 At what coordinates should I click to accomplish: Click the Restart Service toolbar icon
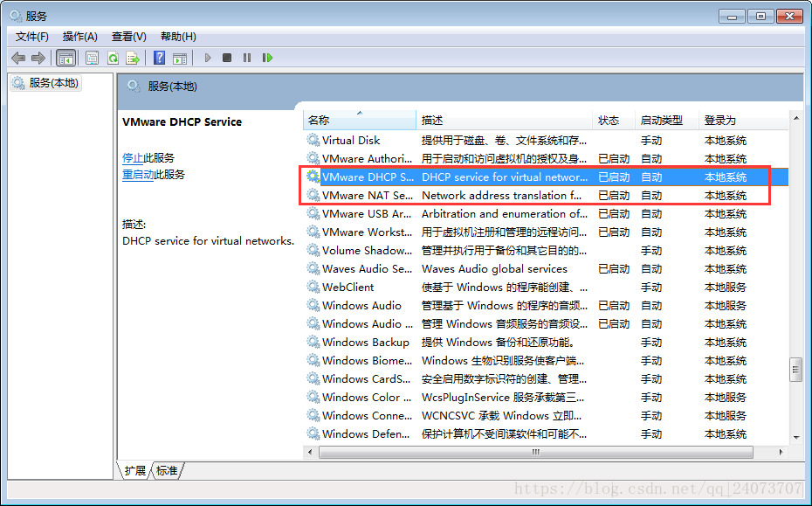tap(267, 58)
